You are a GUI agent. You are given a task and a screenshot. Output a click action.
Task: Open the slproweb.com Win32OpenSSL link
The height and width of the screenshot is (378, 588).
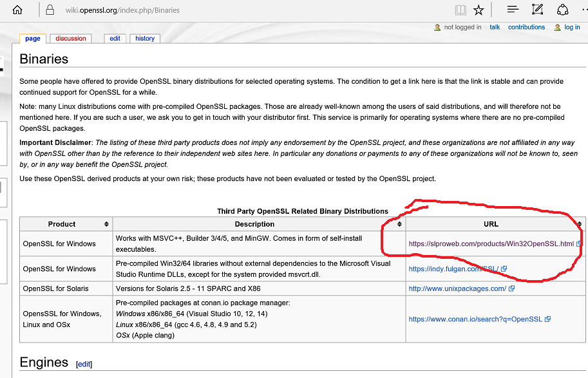(x=491, y=244)
